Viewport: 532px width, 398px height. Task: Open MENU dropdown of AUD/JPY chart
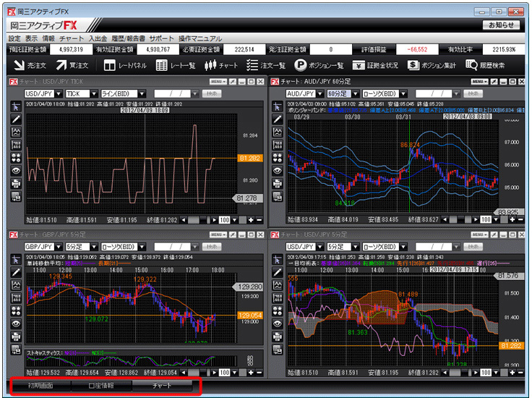point(479,82)
